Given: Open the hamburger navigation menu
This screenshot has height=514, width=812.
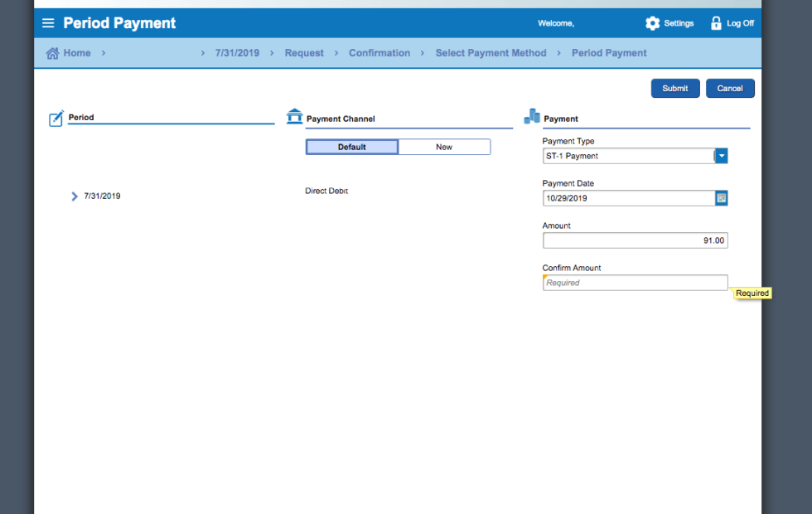Looking at the screenshot, I should (x=48, y=23).
